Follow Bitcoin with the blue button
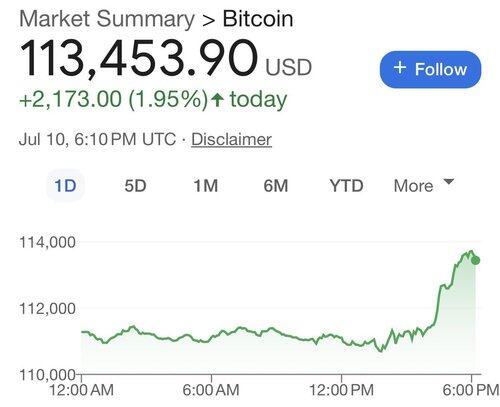 pyautogui.click(x=430, y=69)
